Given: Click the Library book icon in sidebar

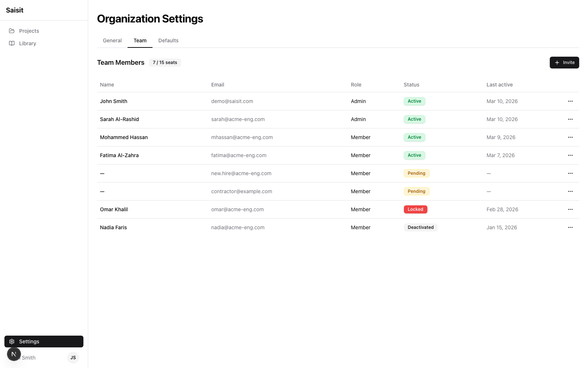Looking at the screenshot, I should click(x=12, y=43).
